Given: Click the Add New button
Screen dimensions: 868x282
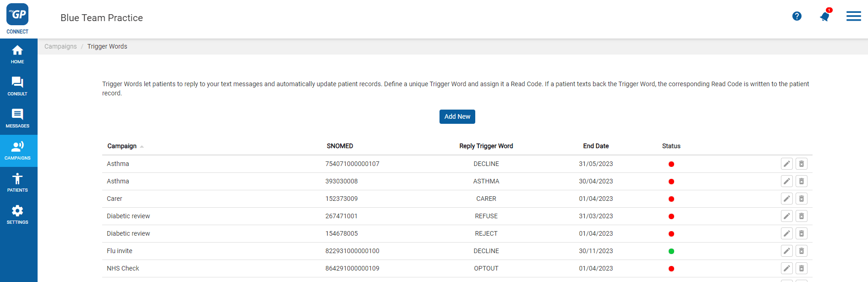Looking at the screenshot, I should 457,116.
